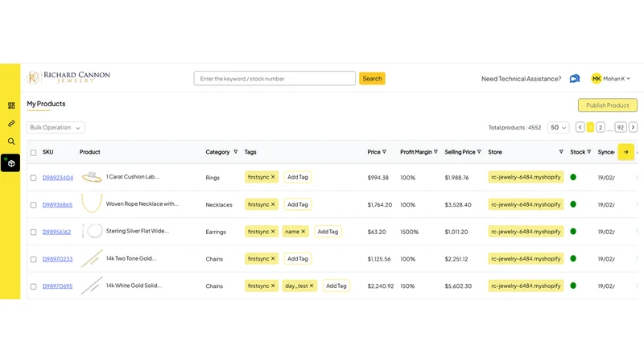This screenshot has width=644, height=362.
Task: Open the 50 per page dropdown
Action: tap(558, 127)
